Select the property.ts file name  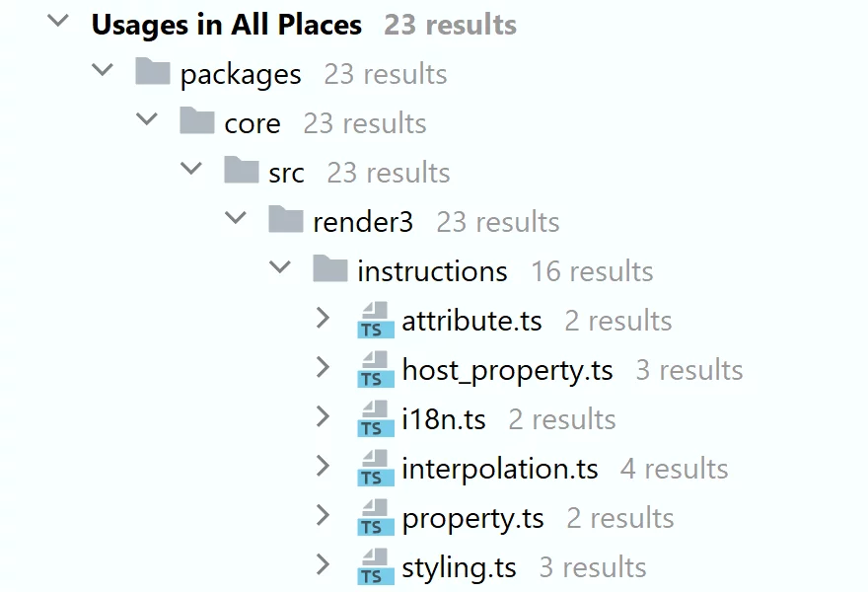[472, 519]
